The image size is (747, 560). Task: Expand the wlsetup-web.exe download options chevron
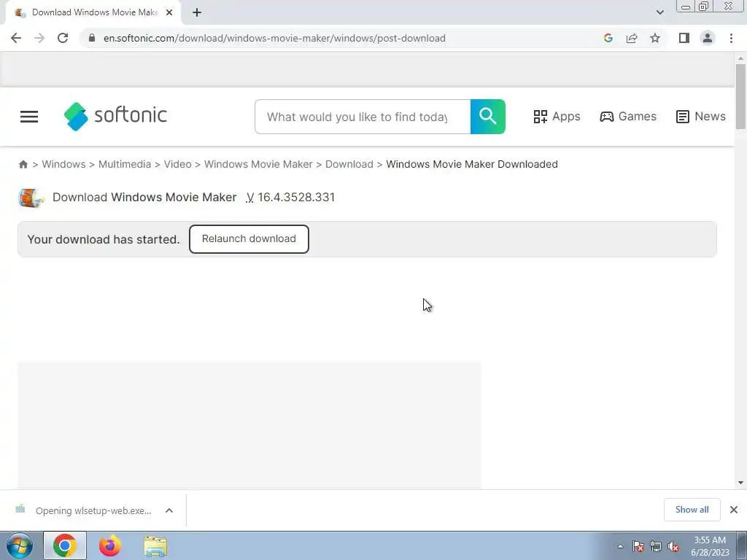click(169, 510)
